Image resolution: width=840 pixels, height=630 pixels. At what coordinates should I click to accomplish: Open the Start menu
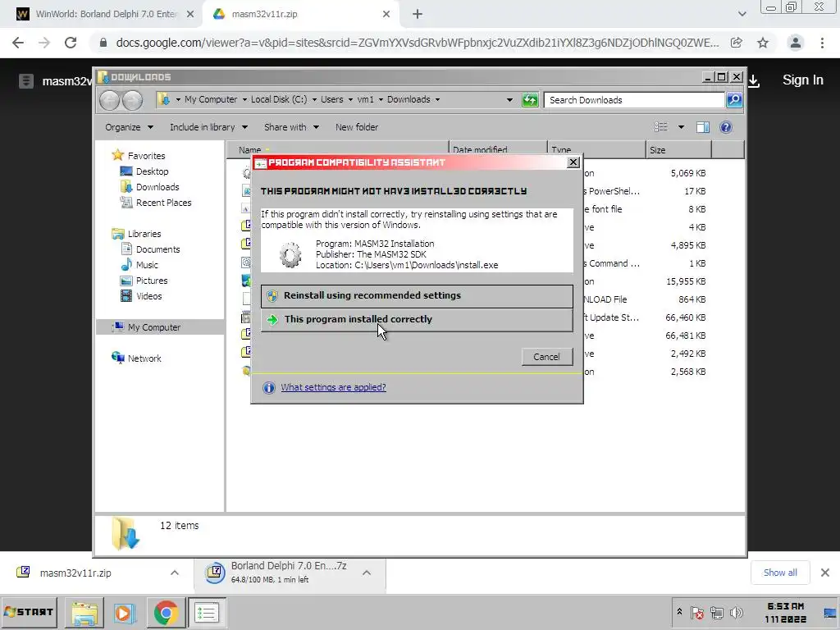pos(29,612)
